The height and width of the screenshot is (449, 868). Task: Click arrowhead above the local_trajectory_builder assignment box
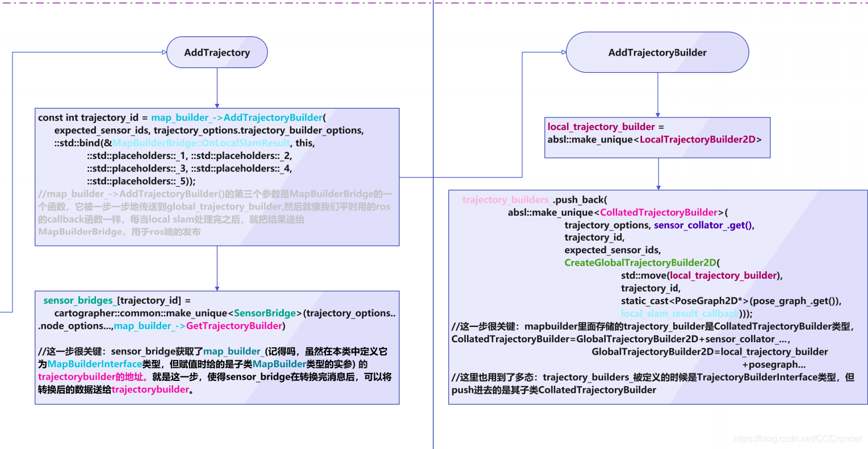point(658,115)
